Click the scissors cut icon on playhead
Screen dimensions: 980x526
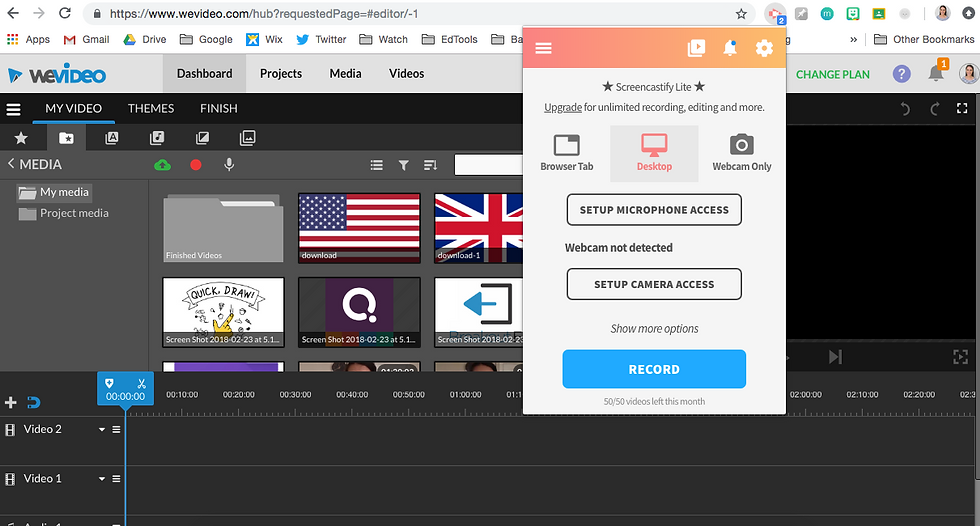pyautogui.click(x=141, y=383)
